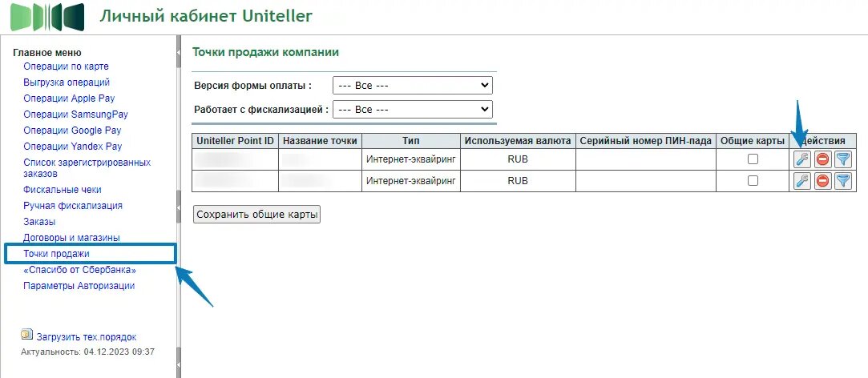Open Фискальные чеки link
The width and height of the screenshot is (868, 378).
pyautogui.click(x=63, y=189)
